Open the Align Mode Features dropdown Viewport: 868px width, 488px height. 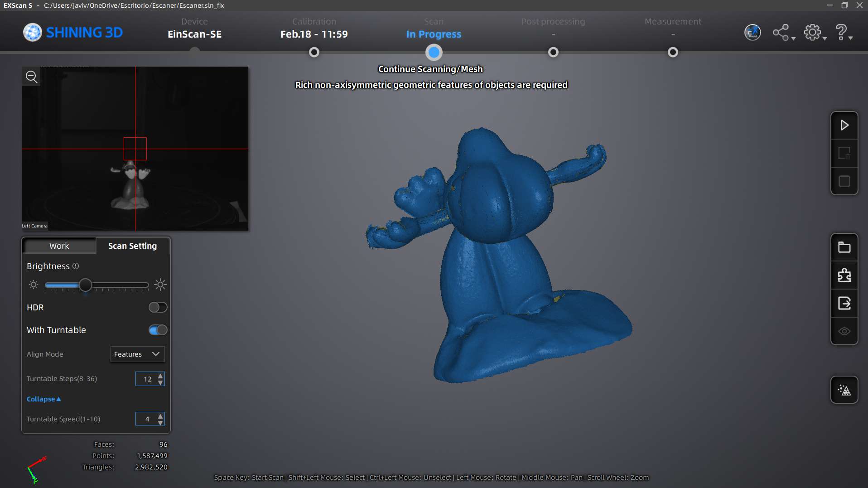coord(137,354)
